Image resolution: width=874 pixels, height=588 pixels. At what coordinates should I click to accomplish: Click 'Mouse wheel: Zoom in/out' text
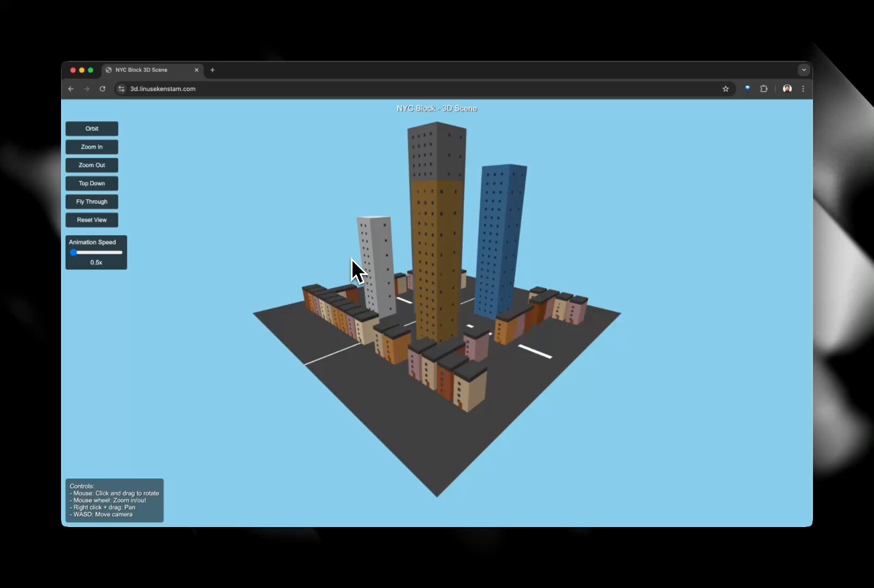pyautogui.click(x=110, y=500)
